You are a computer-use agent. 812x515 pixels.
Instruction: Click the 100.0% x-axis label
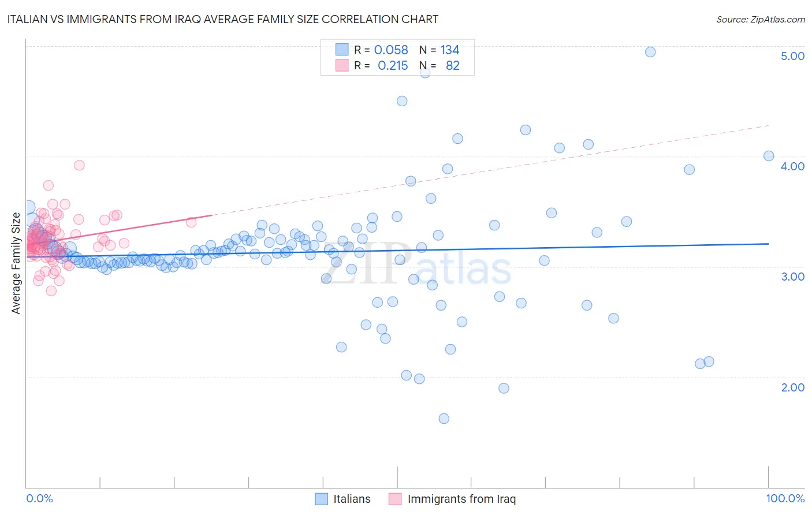785,498
